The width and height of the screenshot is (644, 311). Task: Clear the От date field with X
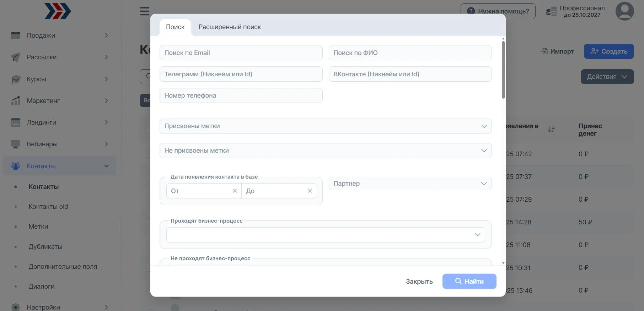[x=235, y=191]
